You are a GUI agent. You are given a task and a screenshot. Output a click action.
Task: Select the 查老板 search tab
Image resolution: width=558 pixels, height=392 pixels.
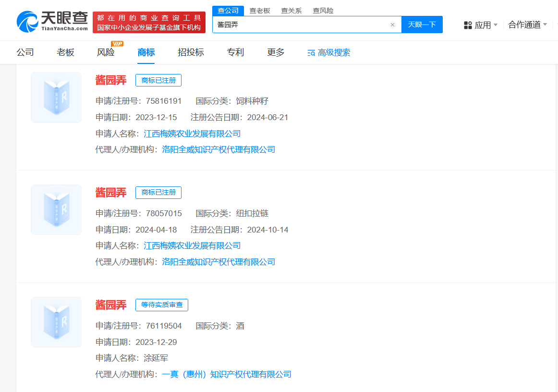[x=260, y=11]
